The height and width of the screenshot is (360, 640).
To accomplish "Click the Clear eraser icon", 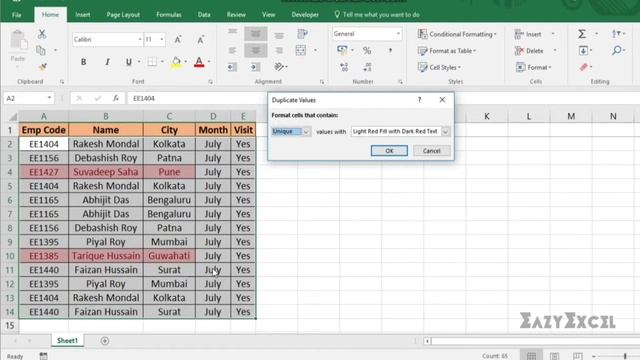I will click(584, 67).
